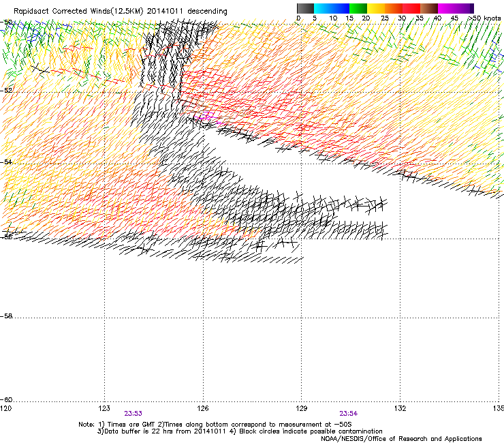Click latitude label -58 on left axis

tap(6, 316)
